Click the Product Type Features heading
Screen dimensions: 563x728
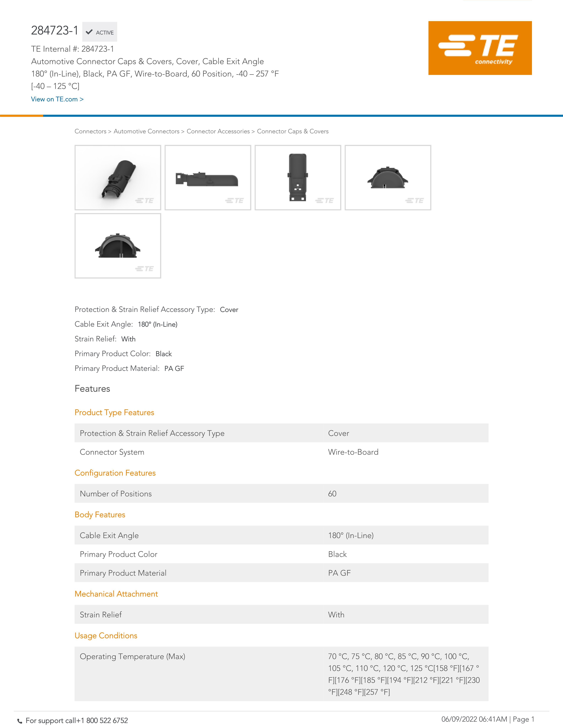click(114, 412)
